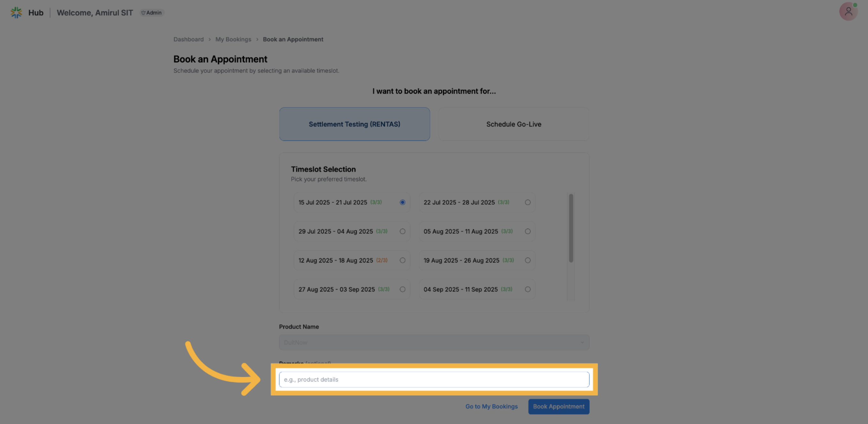This screenshot has height=424, width=868.
Task: Click the Hub snowflake logo icon
Action: [x=16, y=12]
